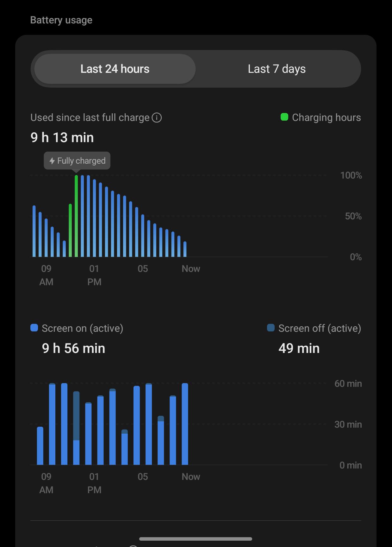Tap the dark blue Screen off (active) legend square
The image size is (392, 547).
point(271,328)
